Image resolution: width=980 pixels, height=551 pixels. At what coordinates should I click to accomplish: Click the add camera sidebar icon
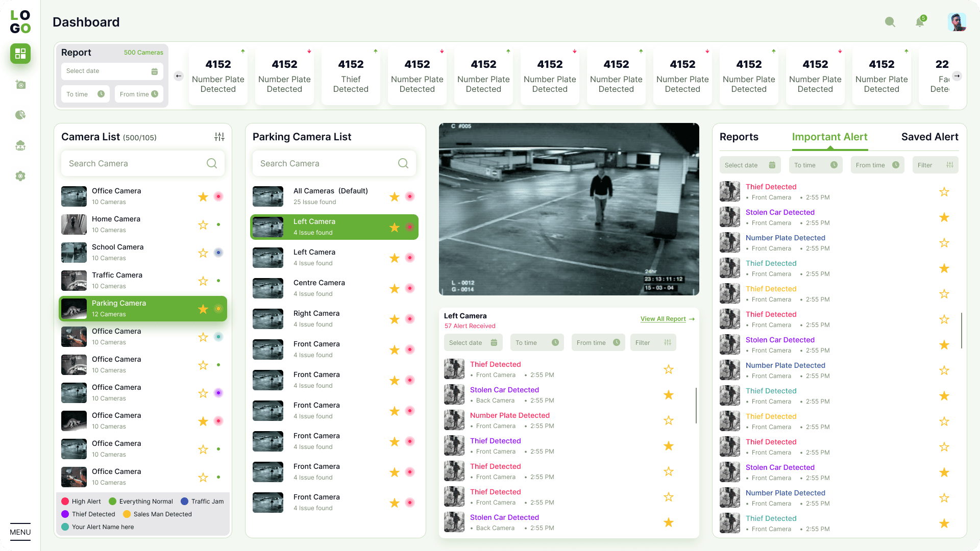[20, 84]
